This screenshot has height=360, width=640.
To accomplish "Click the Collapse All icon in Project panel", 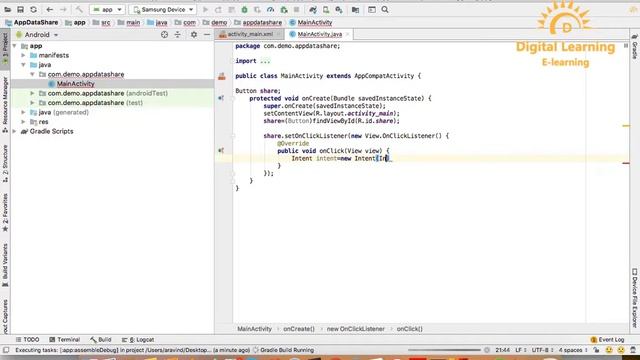I will coord(178,35).
